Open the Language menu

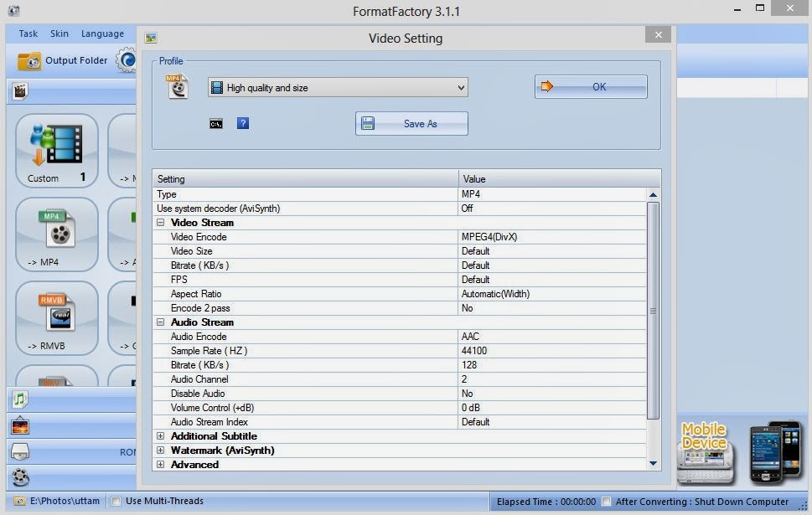[x=102, y=33]
